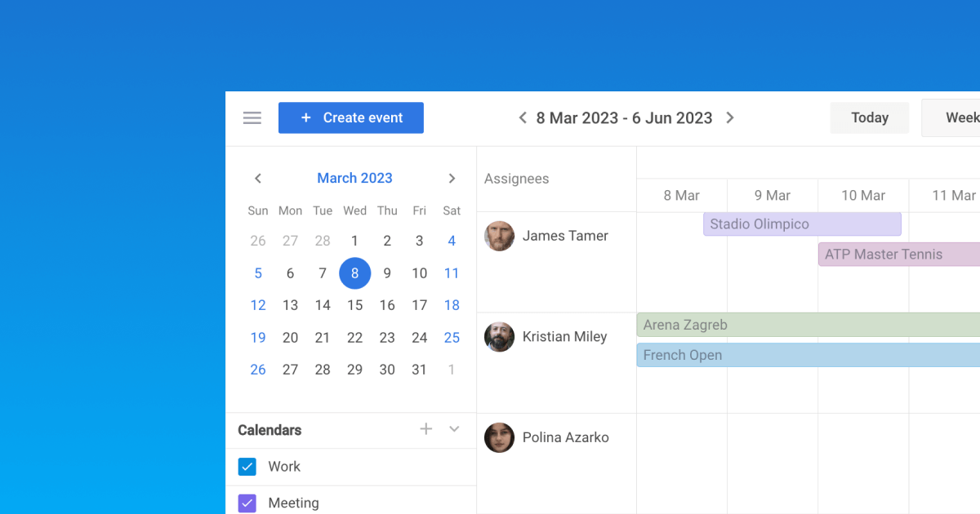Click James Tamer's avatar
The height and width of the screenshot is (514, 980).
499,236
